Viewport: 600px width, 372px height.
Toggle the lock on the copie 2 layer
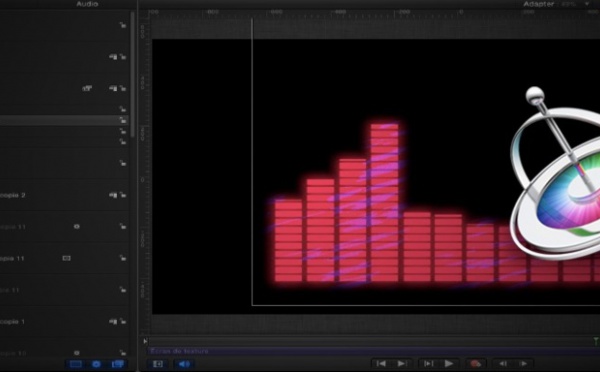click(x=123, y=195)
